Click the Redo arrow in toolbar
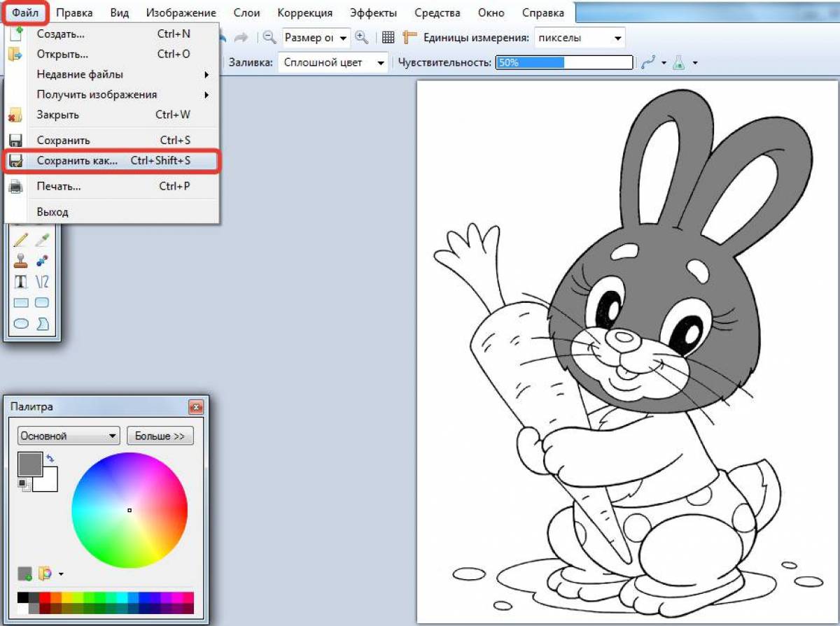 [241, 38]
